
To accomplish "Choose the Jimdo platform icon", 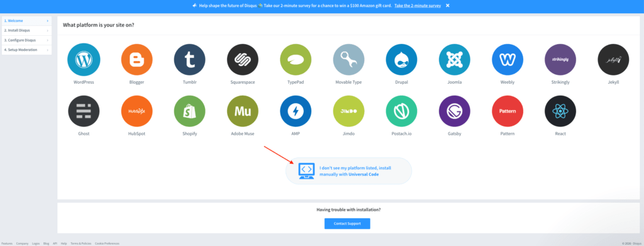I will [x=348, y=111].
